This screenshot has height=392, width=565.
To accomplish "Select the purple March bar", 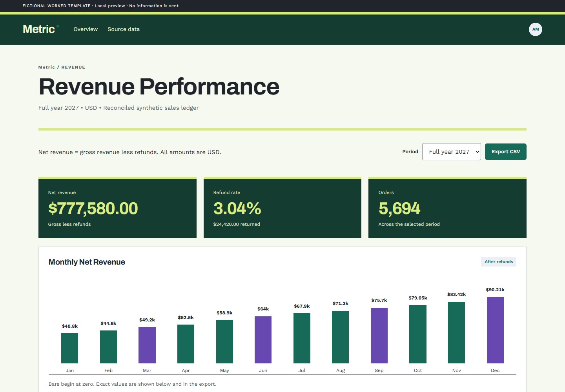I will coord(147,345).
